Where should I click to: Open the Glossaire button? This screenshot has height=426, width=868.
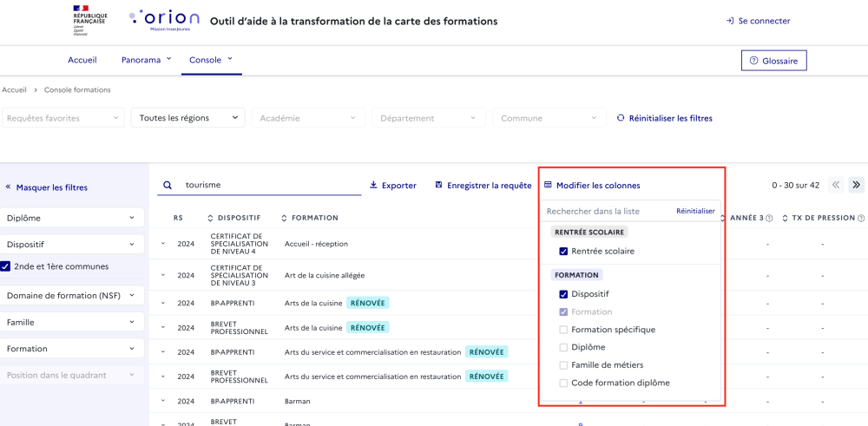click(x=774, y=61)
